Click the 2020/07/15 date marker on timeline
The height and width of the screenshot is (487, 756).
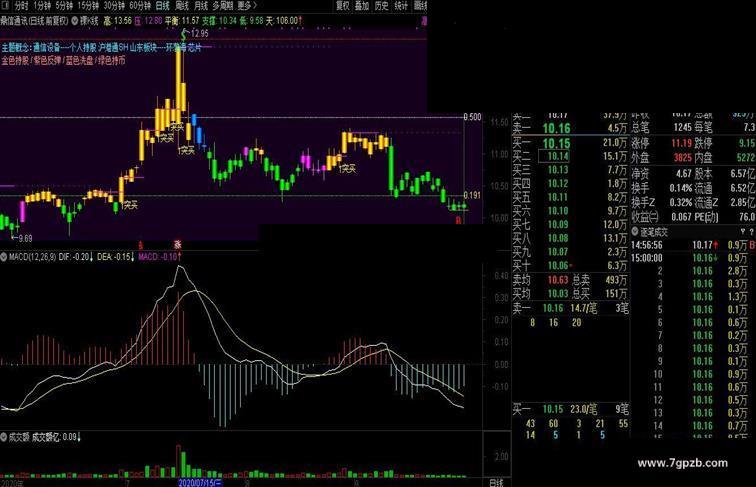[x=201, y=483]
